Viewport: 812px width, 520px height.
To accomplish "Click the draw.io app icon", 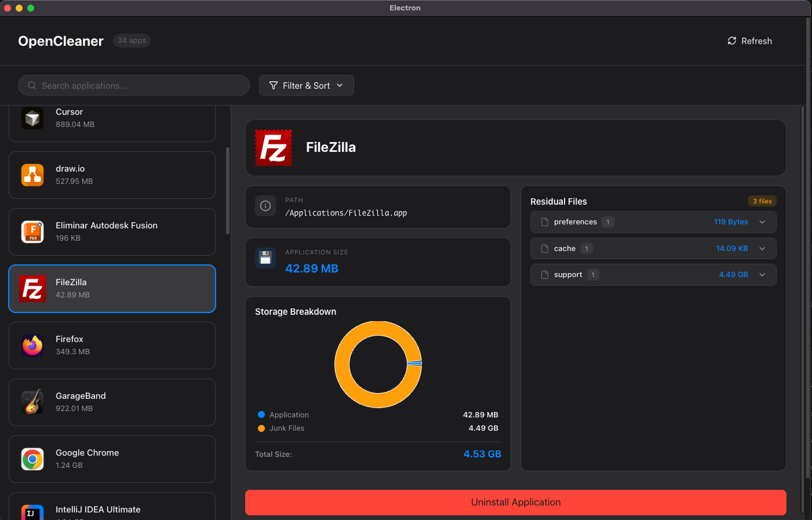I will (32, 175).
